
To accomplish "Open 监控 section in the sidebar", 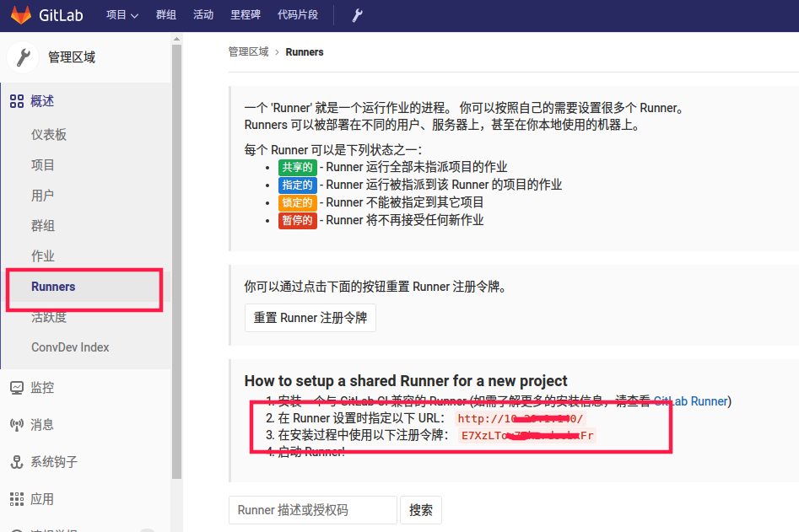I will [x=42, y=388].
